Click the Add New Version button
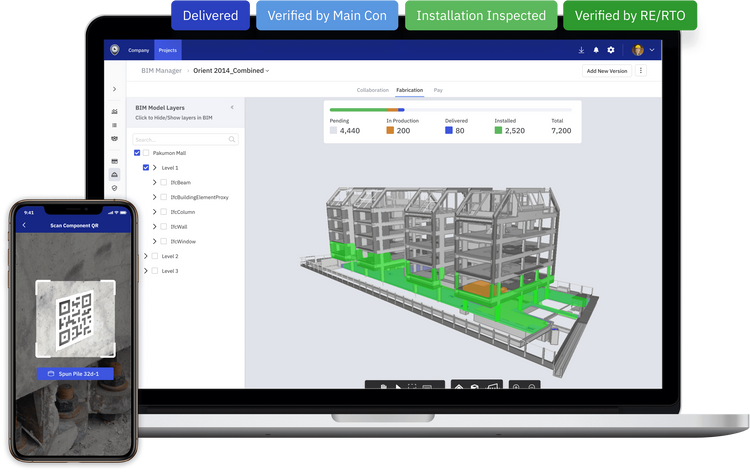Screen dimensions: 750x472 pos(606,71)
